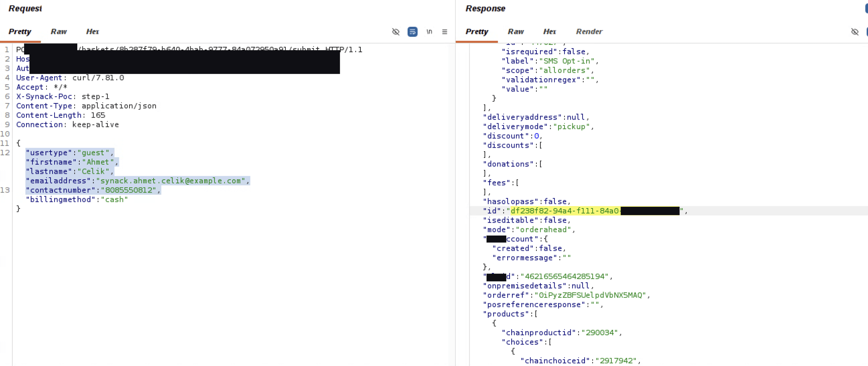The width and height of the screenshot is (868, 366).
Task: Click the "lastname":"Celik" line
Action: [x=70, y=171]
